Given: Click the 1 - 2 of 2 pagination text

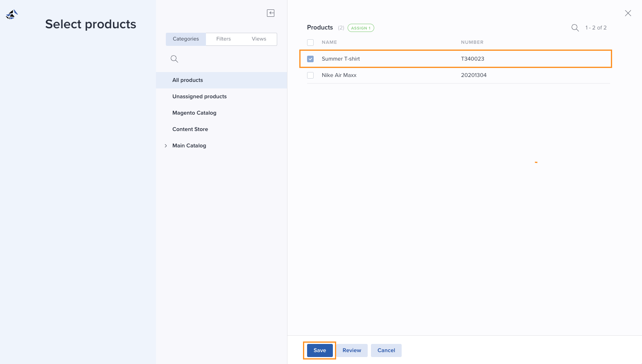Looking at the screenshot, I should click(x=596, y=28).
